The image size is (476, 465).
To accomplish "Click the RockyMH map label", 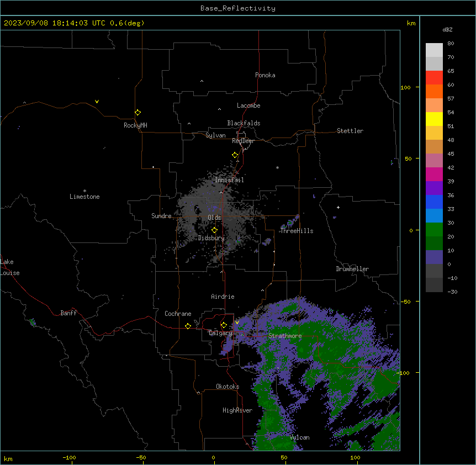I will 135,125.
